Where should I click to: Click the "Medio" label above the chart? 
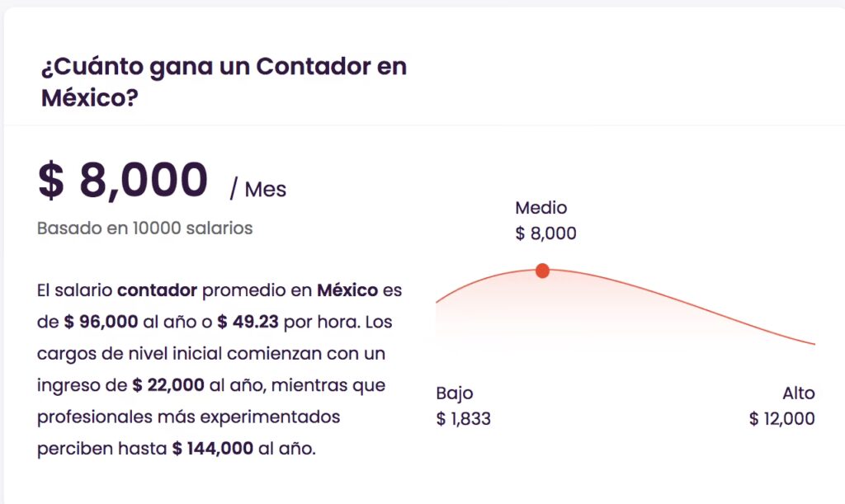pyautogui.click(x=541, y=208)
